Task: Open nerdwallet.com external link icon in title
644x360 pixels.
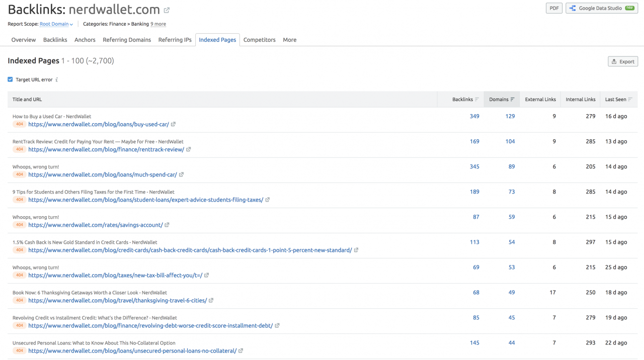Action: click(x=167, y=10)
